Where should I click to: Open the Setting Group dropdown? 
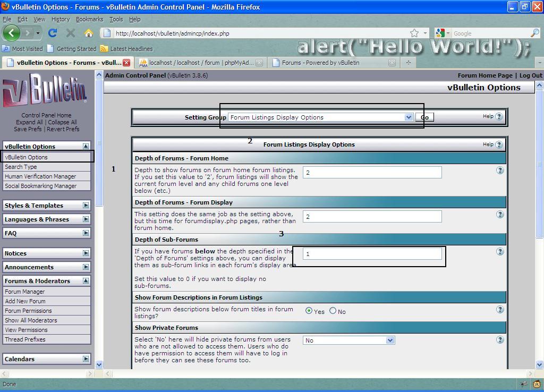(x=320, y=117)
